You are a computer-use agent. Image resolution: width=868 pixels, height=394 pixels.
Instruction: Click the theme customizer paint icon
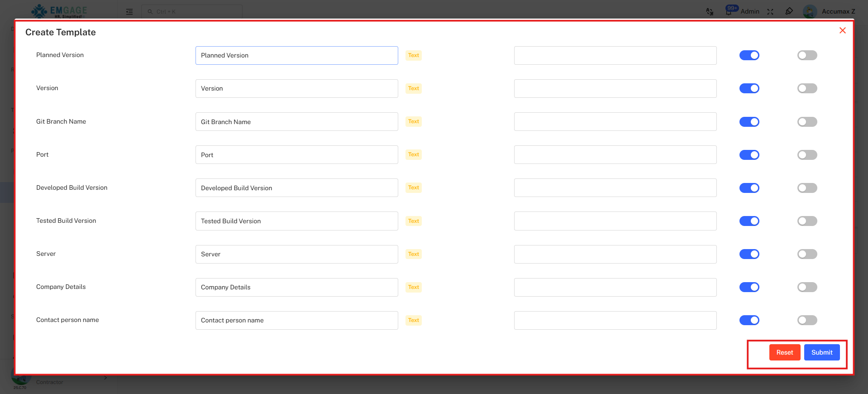[x=789, y=11]
